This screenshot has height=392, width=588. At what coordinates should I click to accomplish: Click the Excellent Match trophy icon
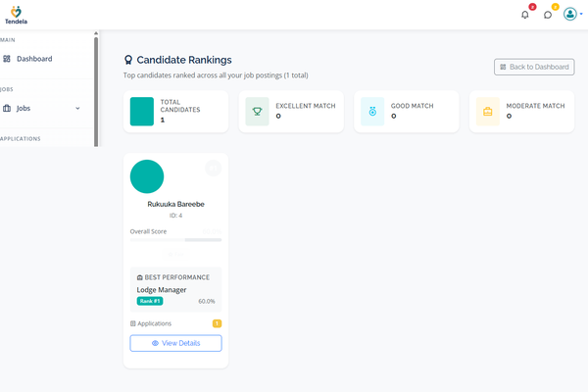pyautogui.click(x=257, y=111)
